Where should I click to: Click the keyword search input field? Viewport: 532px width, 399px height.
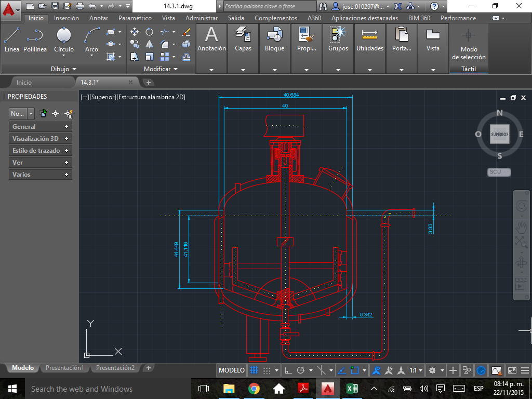click(x=270, y=6)
